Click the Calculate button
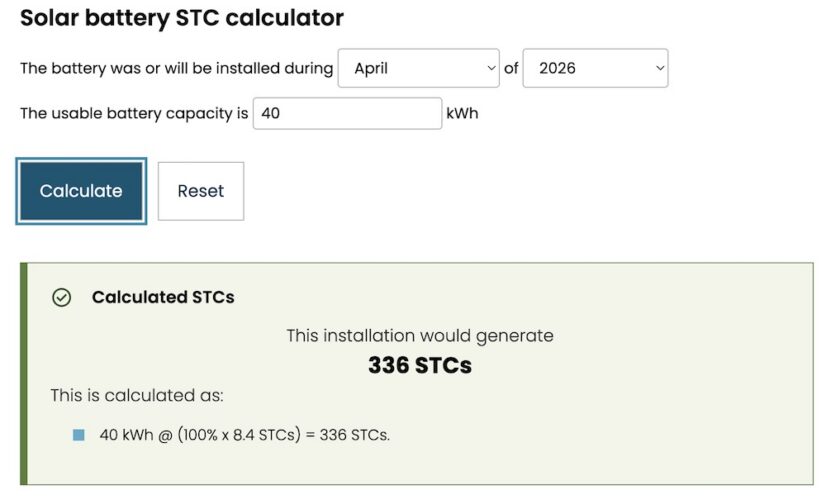The height and width of the screenshot is (500, 826). tap(81, 191)
